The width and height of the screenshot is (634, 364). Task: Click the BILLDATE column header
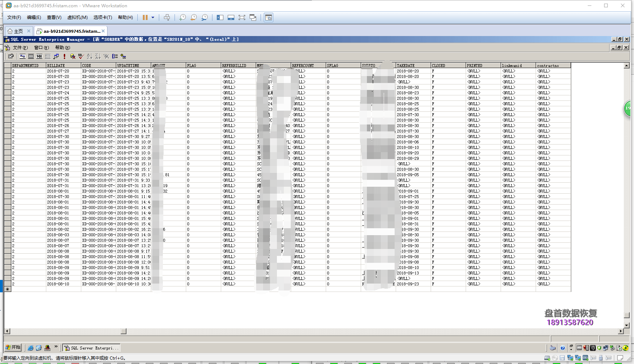pos(63,66)
